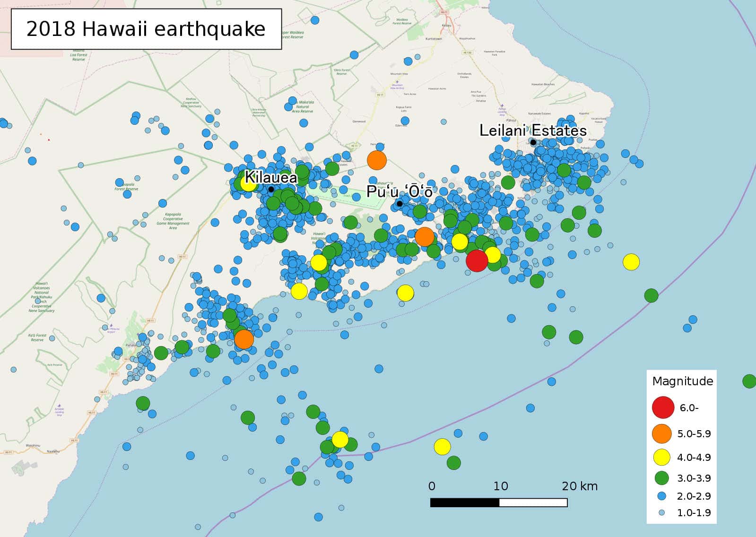Click the orange marker east of Pu'u 'Ō'ō
The height and width of the screenshot is (537, 756).
[x=425, y=236]
